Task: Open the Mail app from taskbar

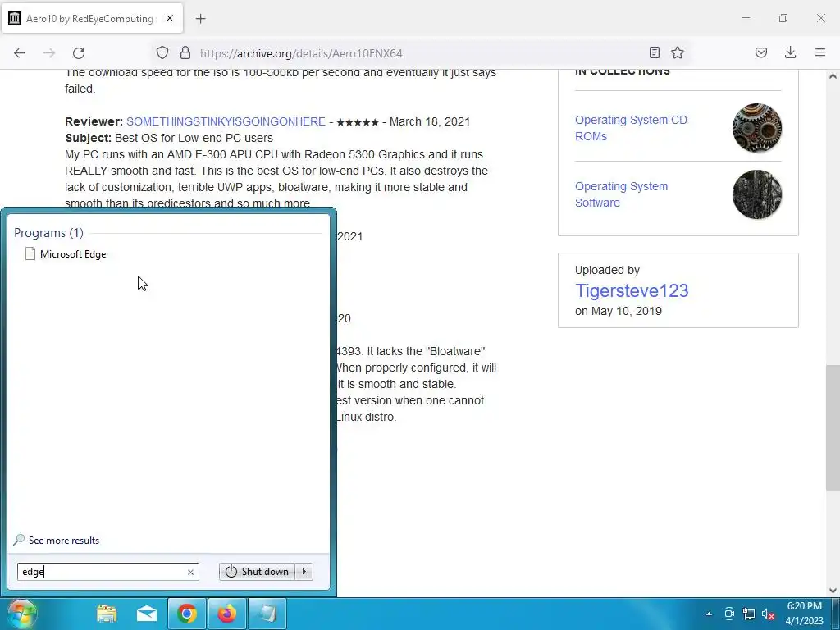Action: [147, 614]
